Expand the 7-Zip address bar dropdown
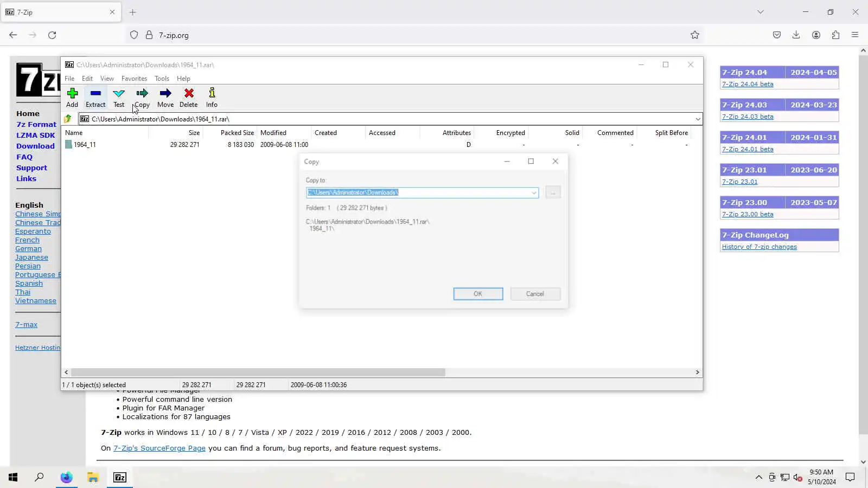This screenshot has height=488, width=868. click(698, 119)
